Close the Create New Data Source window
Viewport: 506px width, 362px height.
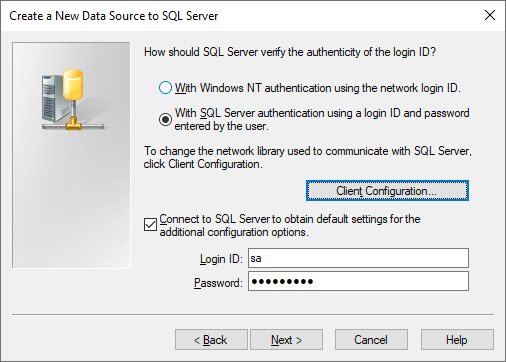point(490,15)
